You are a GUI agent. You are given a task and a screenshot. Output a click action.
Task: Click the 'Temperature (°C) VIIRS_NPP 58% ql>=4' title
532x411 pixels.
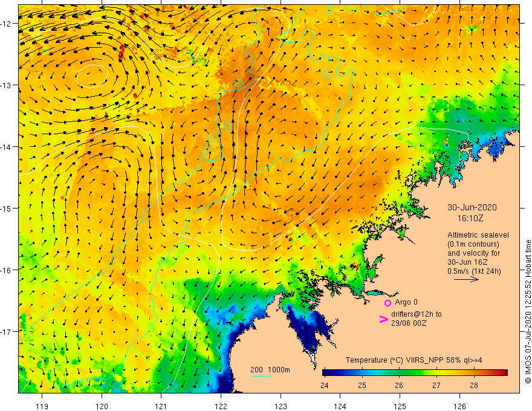point(414,360)
